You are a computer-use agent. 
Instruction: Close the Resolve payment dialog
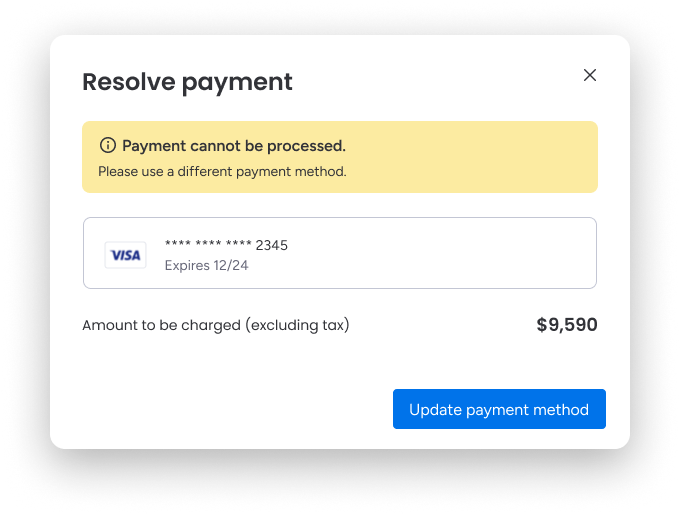click(x=590, y=75)
